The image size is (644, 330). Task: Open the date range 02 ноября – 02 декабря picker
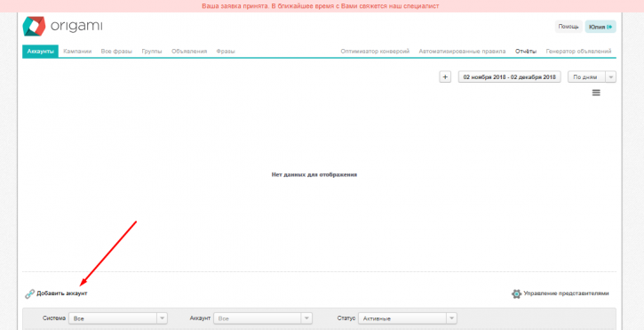509,77
